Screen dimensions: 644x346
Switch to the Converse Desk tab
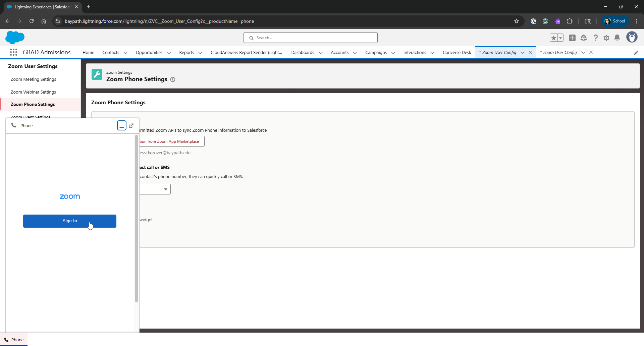457,53
